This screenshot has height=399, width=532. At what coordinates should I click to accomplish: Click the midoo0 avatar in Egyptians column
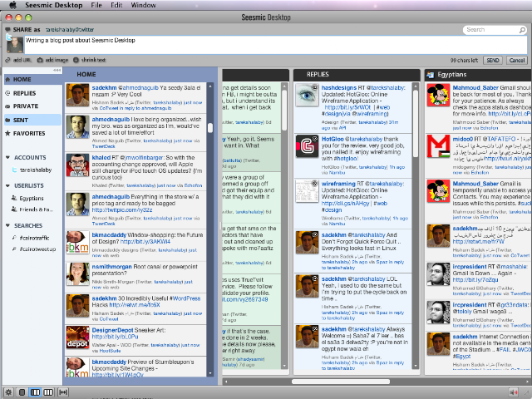[x=438, y=146]
